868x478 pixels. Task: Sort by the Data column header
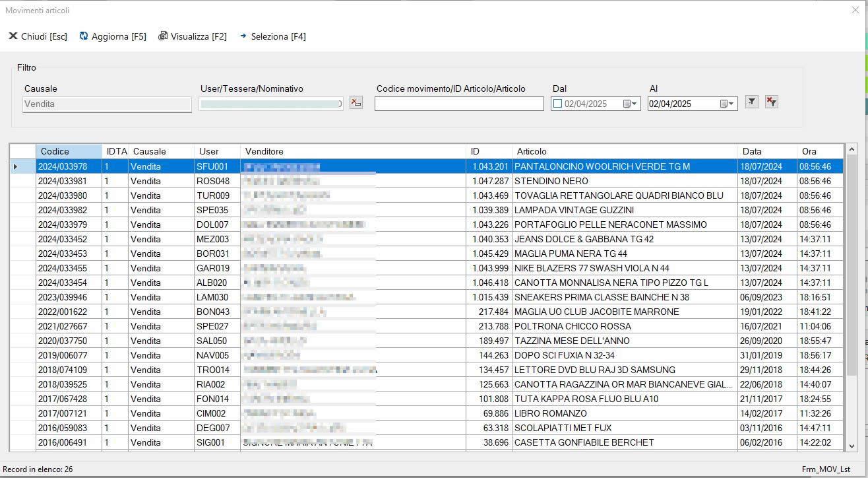tap(767, 151)
